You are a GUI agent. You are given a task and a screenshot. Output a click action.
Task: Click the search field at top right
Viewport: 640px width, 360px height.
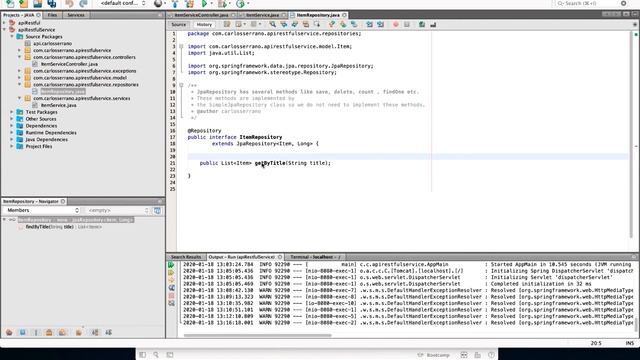coord(588,3)
